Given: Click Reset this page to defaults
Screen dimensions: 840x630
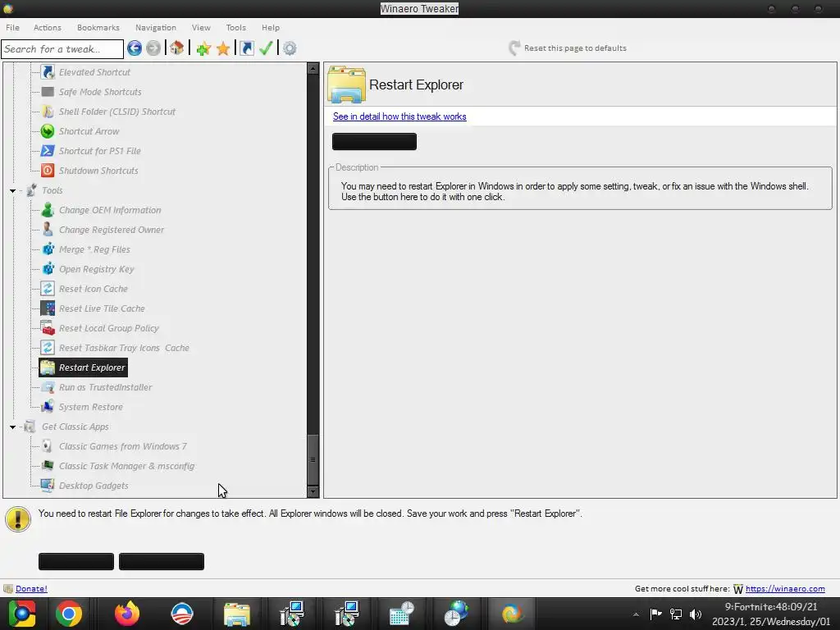Looking at the screenshot, I should click(x=568, y=48).
